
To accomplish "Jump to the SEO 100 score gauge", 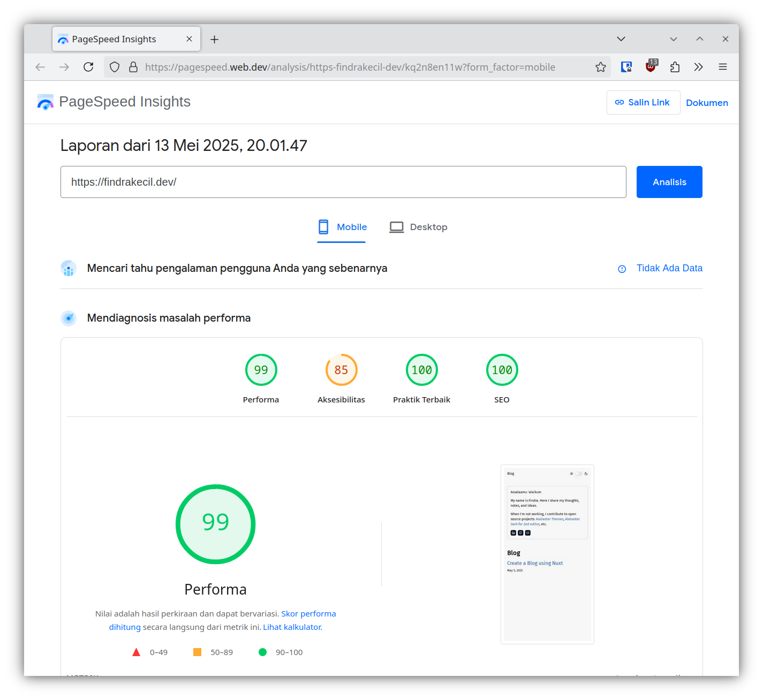I will pyautogui.click(x=502, y=370).
